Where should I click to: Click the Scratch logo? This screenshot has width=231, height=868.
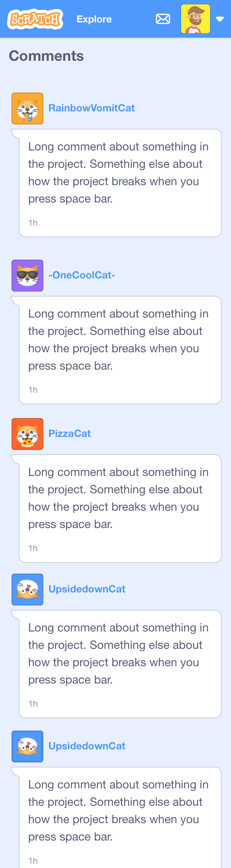[x=35, y=18]
